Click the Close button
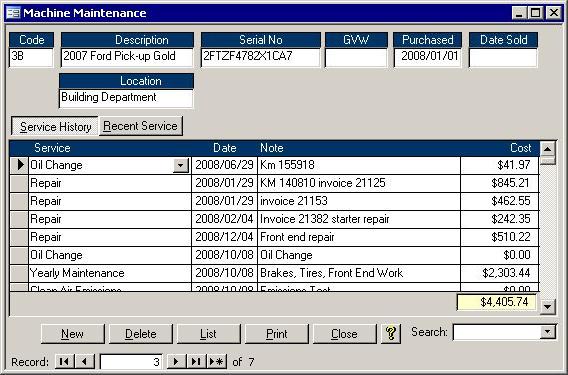This screenshot has height=375, width=568. pyautogui.click(x=344, y=334)
